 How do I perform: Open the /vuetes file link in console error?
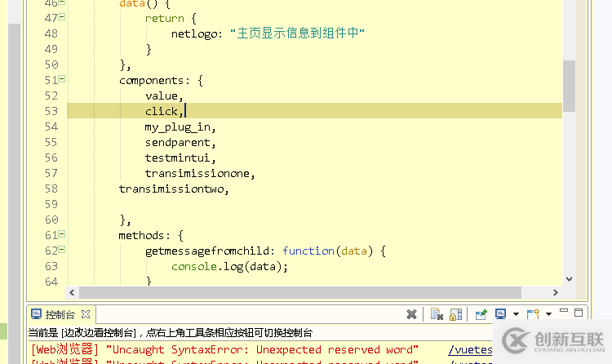point(470,349)
